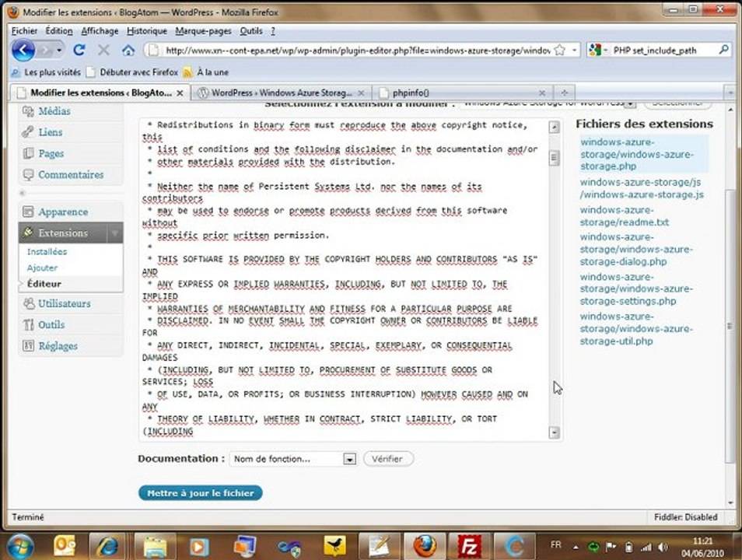Click the volume speaker tray icon

pyautogui.click(x=663, y=548)
